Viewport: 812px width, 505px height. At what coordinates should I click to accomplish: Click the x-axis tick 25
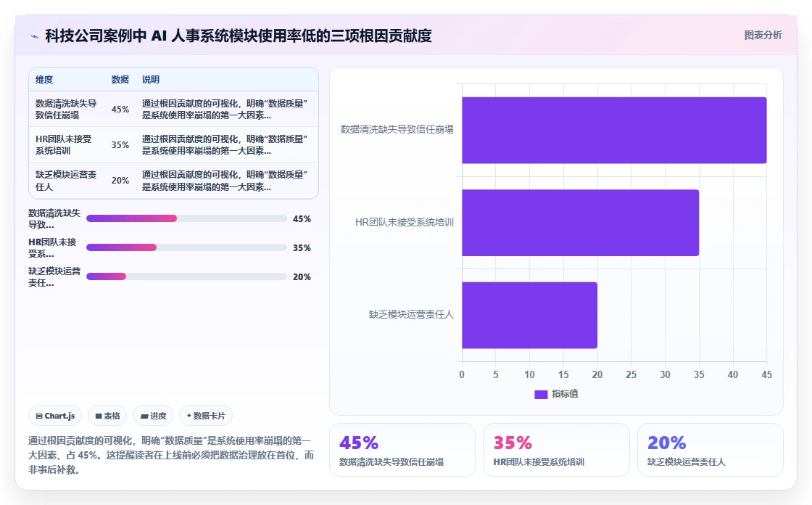click(631, 375)
